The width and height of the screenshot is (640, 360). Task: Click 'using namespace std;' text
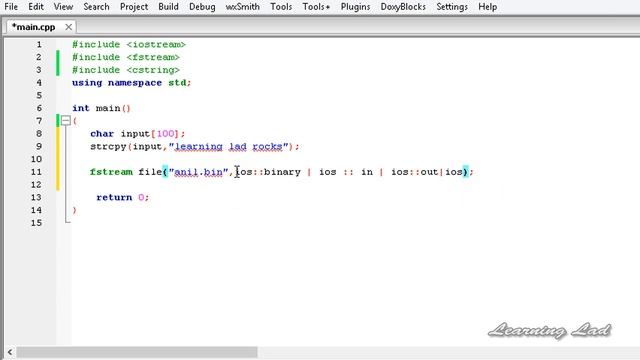pyautogui.click(x=131, y=83)
